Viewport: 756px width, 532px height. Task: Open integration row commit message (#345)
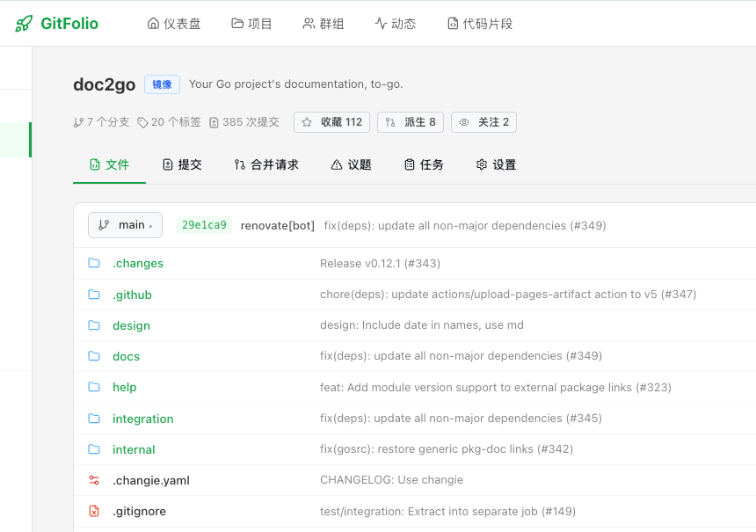point(461,419)
